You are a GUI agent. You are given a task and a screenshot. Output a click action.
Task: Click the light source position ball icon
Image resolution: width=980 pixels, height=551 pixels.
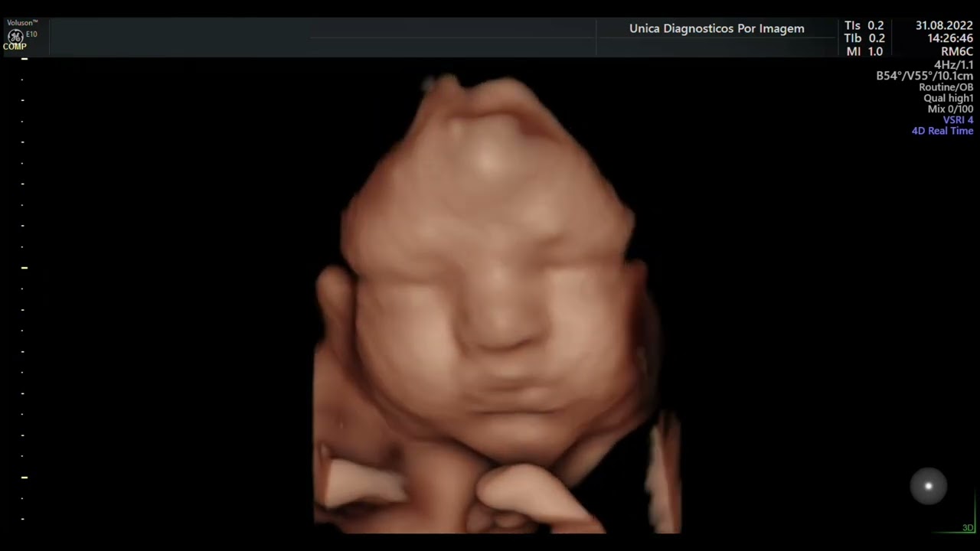(928, 486)
